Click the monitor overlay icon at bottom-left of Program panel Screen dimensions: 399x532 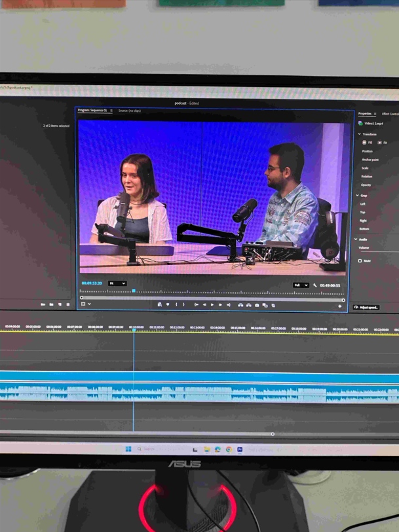pyautogui.click(x=83, y=304)
